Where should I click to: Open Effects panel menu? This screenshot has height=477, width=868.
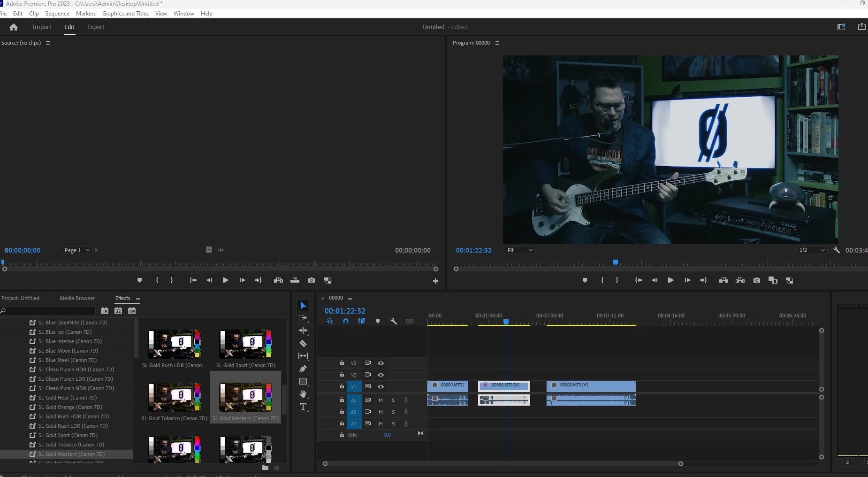click(138, 298)
